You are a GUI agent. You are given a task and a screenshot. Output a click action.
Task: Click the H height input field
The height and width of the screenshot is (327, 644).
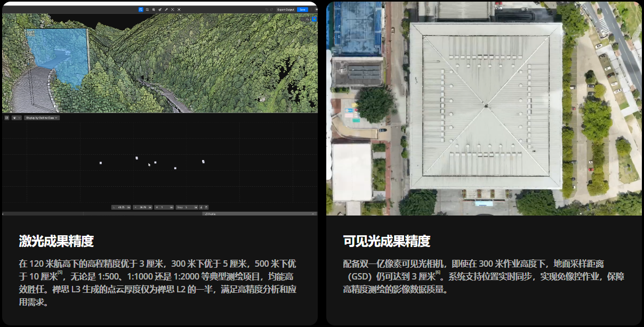[x=143, y=207]
